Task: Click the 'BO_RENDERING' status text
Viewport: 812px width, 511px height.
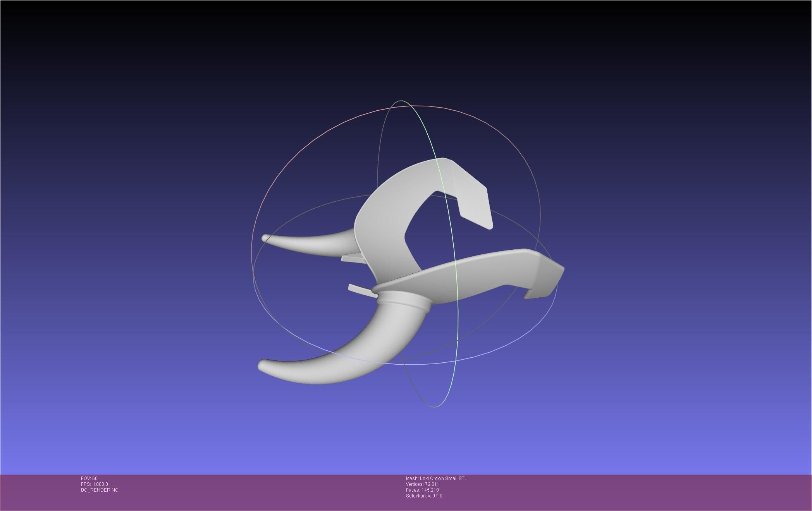Action: [100, 490]
